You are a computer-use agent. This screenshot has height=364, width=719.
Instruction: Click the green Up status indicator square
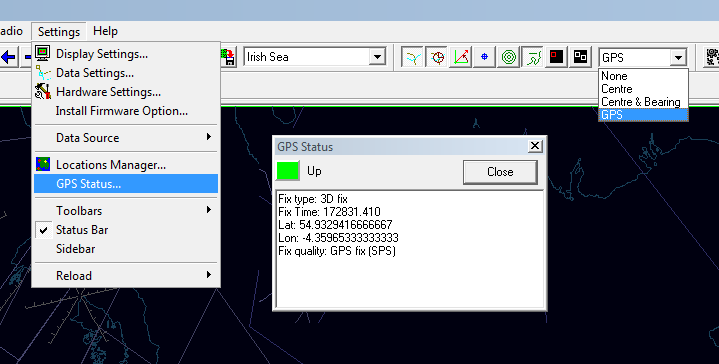click(288, 171)
